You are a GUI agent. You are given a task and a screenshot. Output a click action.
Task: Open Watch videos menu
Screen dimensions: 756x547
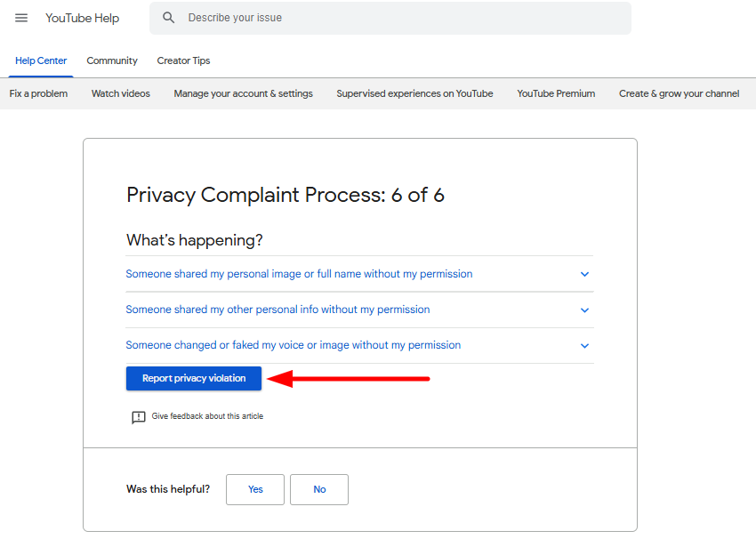pyautogui.click(x=121, y=93)
